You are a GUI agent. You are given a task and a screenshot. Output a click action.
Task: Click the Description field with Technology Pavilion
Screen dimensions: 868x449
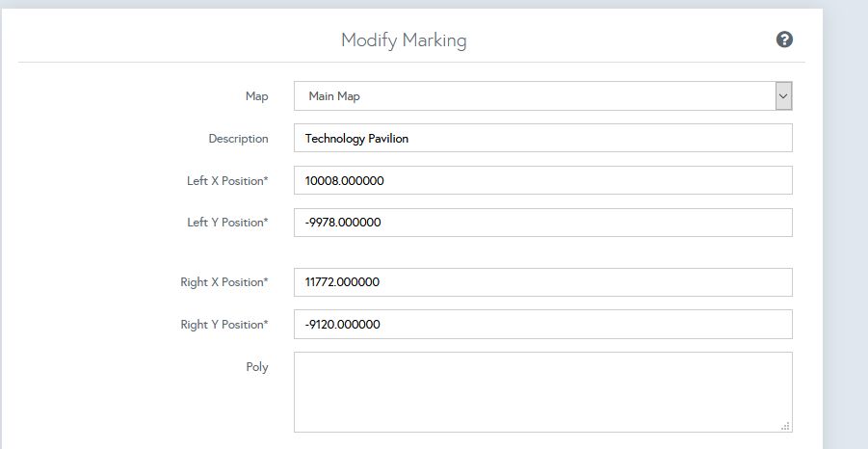[542, 138]
